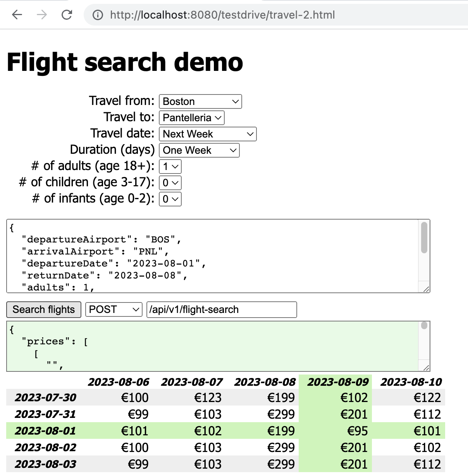Open the number of adults selector

pyautogui.click(x=170, y=166)
